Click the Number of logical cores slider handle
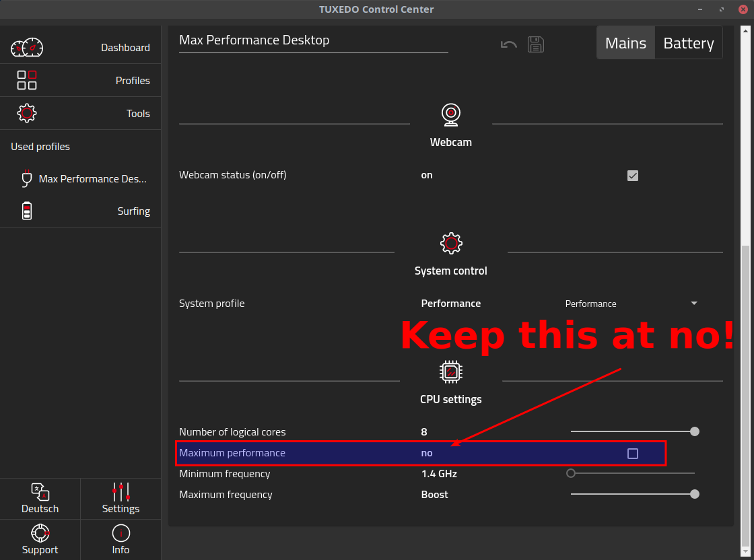Screen dimensions: 754x560 (694, 431)
